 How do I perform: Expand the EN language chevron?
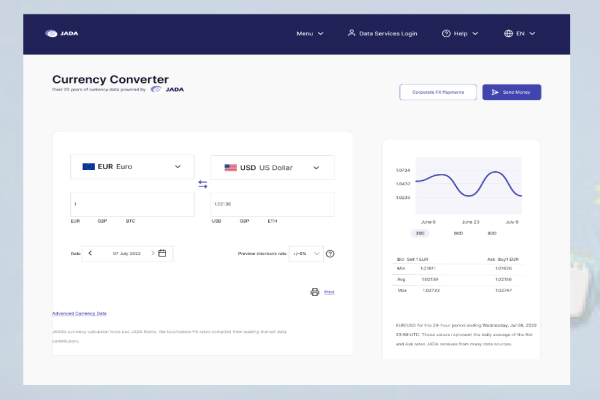pyautogui.click(x=532, y=34)
